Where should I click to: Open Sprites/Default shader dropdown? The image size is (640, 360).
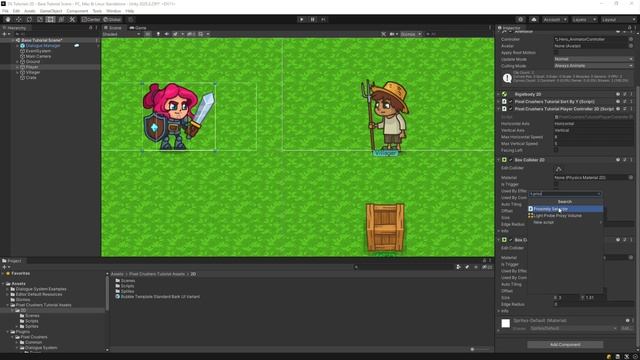[573, 329]
